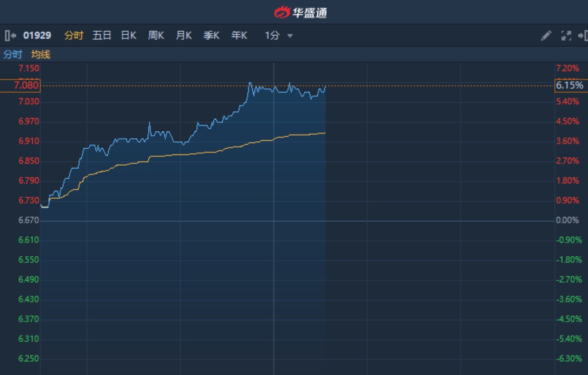Click the 1分 interval label
Viewport: 588px width, 375px height.
coord(272,36)
